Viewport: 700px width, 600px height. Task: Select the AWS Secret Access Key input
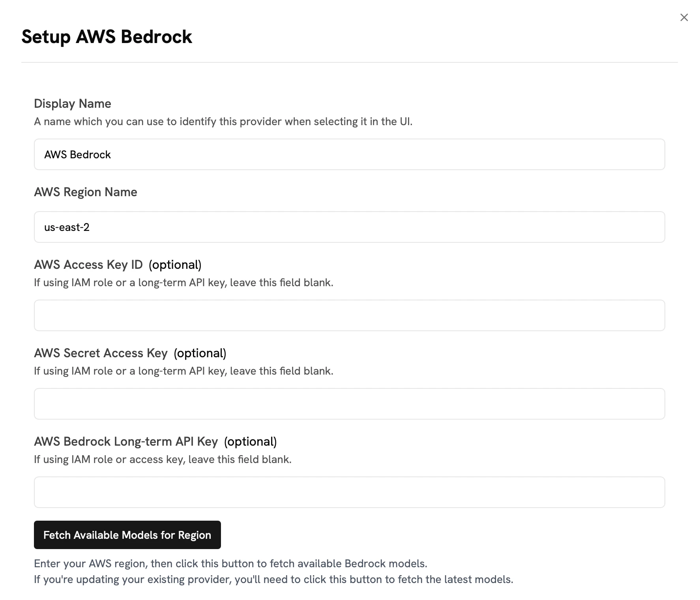pos(349,404)
